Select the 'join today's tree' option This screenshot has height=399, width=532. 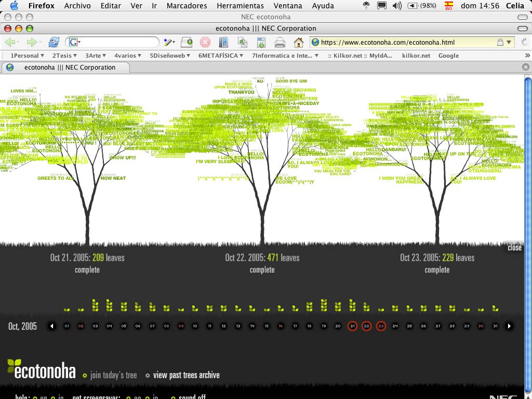tap(113, 375)
